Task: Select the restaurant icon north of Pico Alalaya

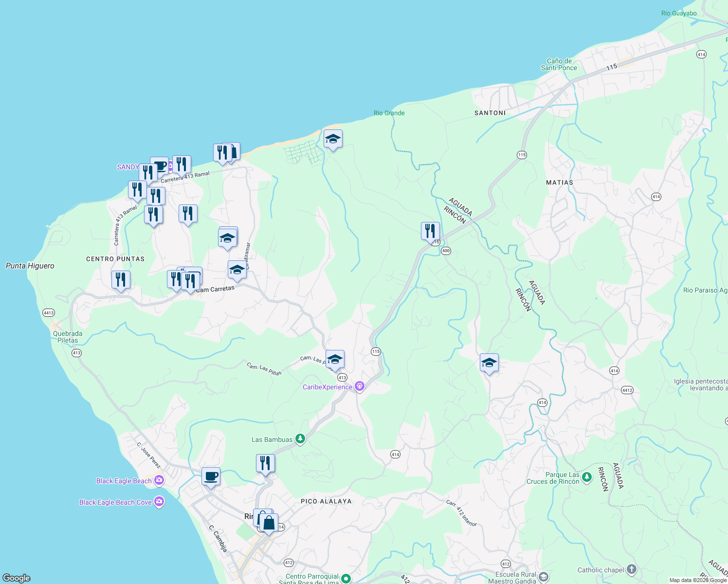Action: point(265,462)
